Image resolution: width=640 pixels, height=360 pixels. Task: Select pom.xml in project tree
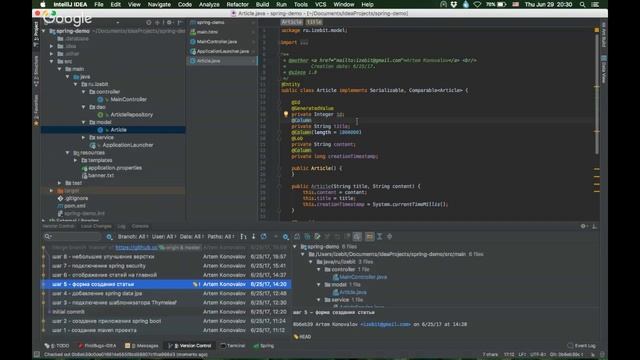[74, 206]
